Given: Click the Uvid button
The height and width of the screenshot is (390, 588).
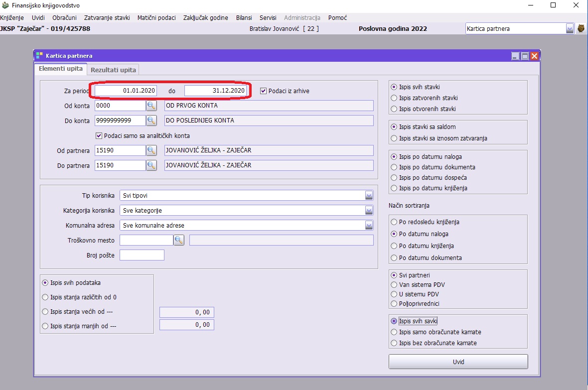Looking at the screenshot, I should tap(458, 362).
